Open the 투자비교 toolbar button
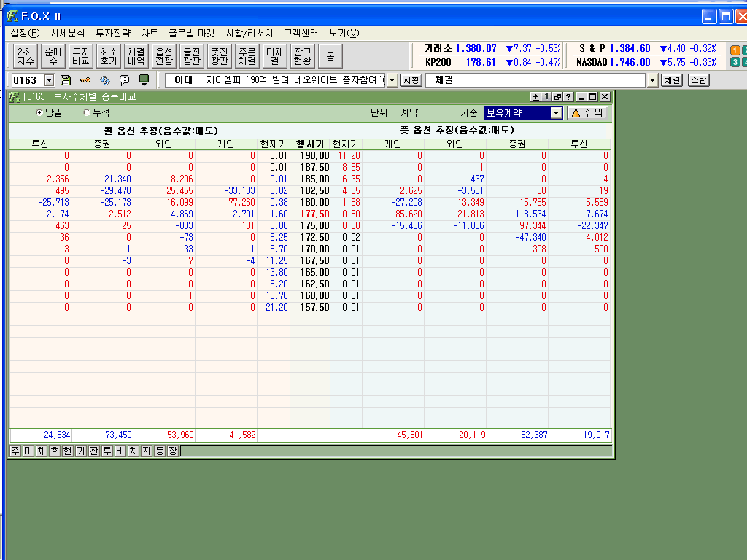This screenshot has width=747, height=560. [80, 56]
